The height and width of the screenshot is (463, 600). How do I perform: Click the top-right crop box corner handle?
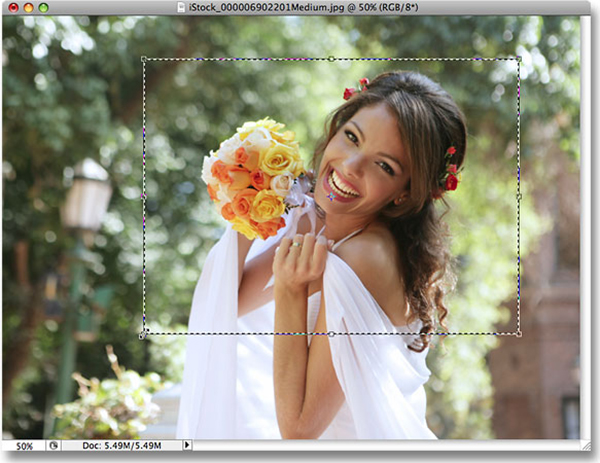(518, 59)
